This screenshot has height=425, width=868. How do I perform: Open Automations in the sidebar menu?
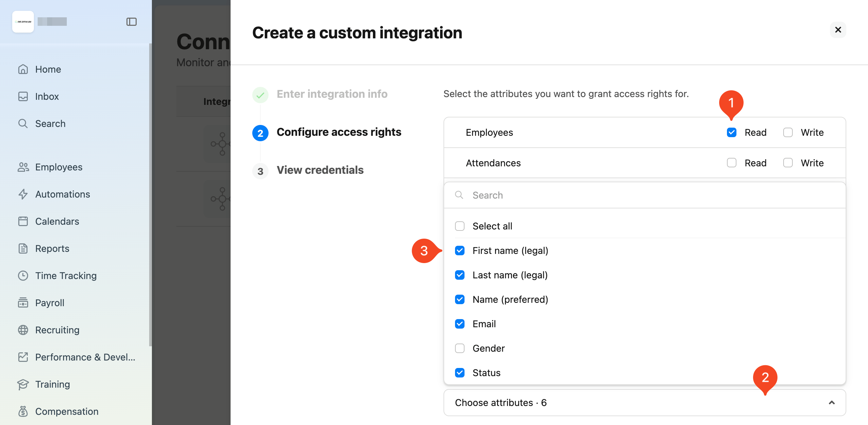pos(63,194)
